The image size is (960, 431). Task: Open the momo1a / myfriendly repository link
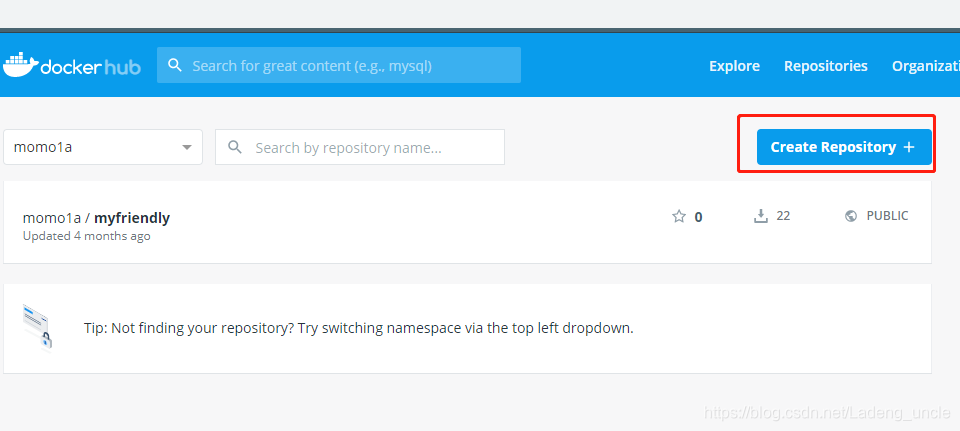96,217
